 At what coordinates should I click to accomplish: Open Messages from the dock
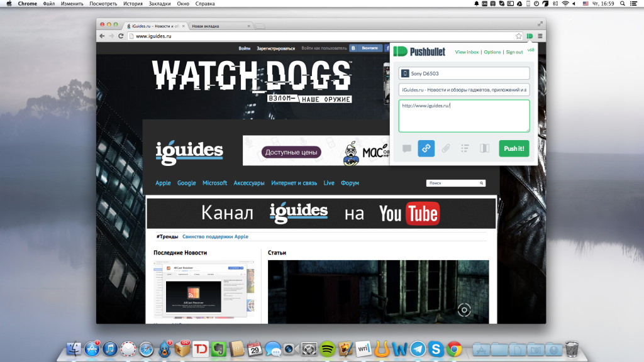click(273, 349)
